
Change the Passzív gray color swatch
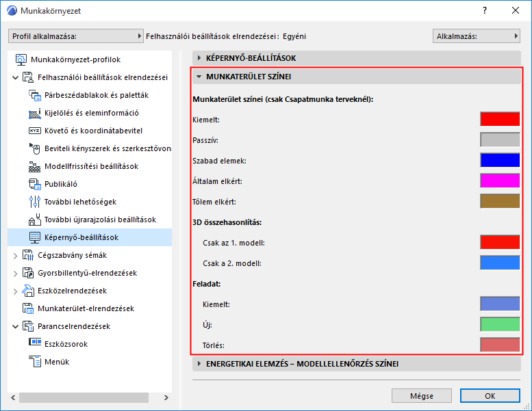coord(500,140)
